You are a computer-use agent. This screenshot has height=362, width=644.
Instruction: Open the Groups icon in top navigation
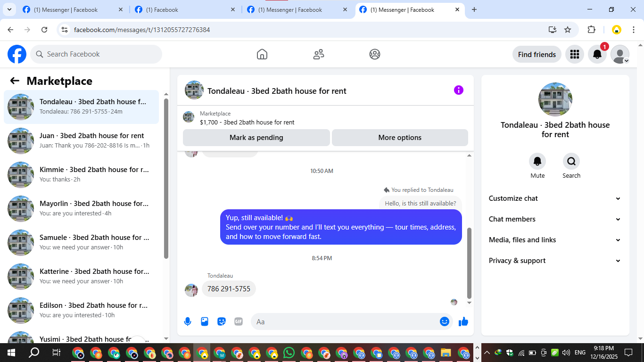click(x=375, y=54)
